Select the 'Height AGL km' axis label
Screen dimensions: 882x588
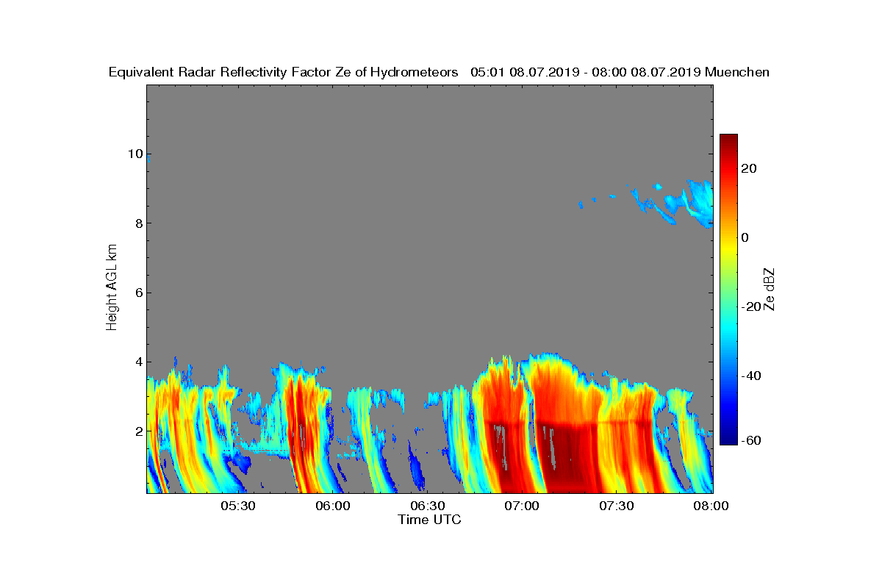point(112,287)
